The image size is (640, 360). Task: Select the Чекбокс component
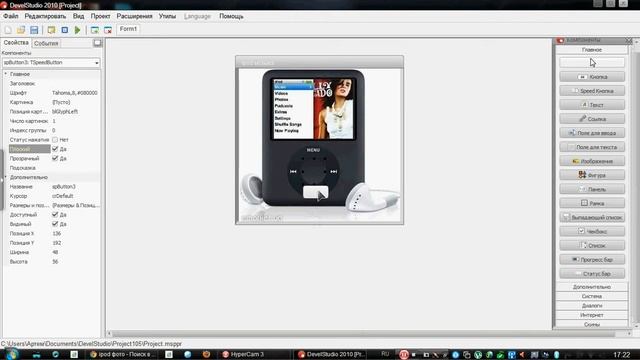(x=592, y=231)
